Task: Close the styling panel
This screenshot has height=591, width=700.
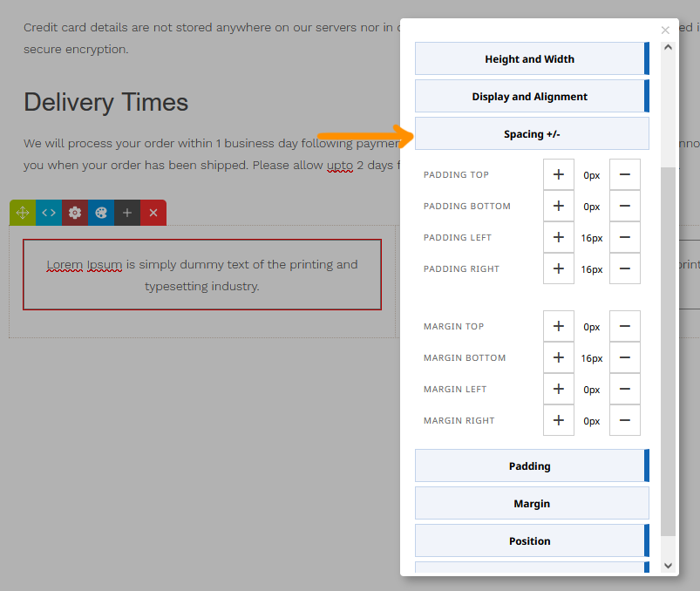Action: (x=665, y=31)
